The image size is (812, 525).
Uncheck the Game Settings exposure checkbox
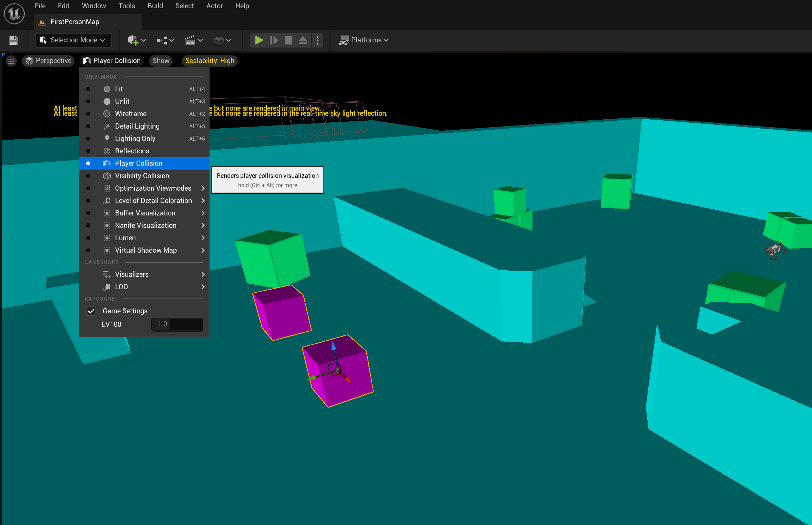click(x=91, y=311)
